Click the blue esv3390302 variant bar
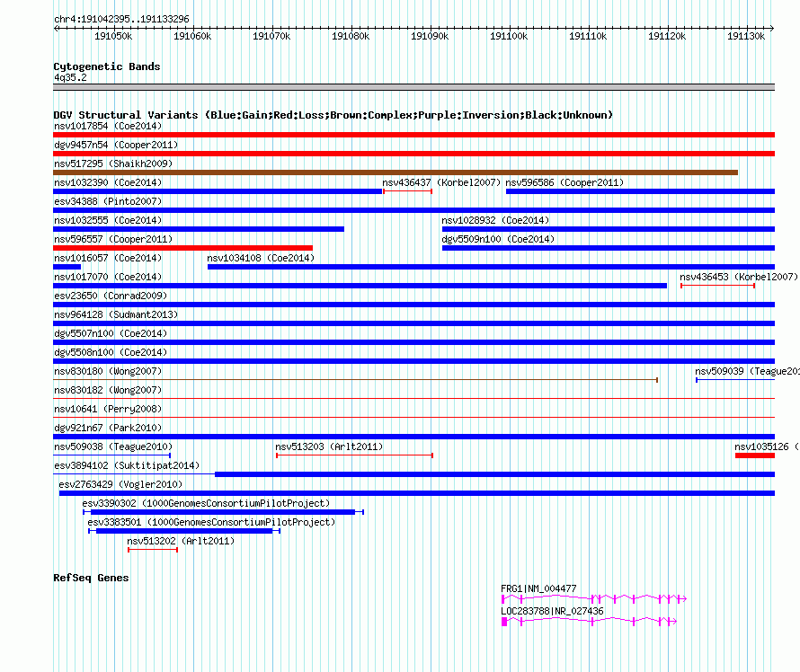800x672 pixels. click(x=223, y=512)
